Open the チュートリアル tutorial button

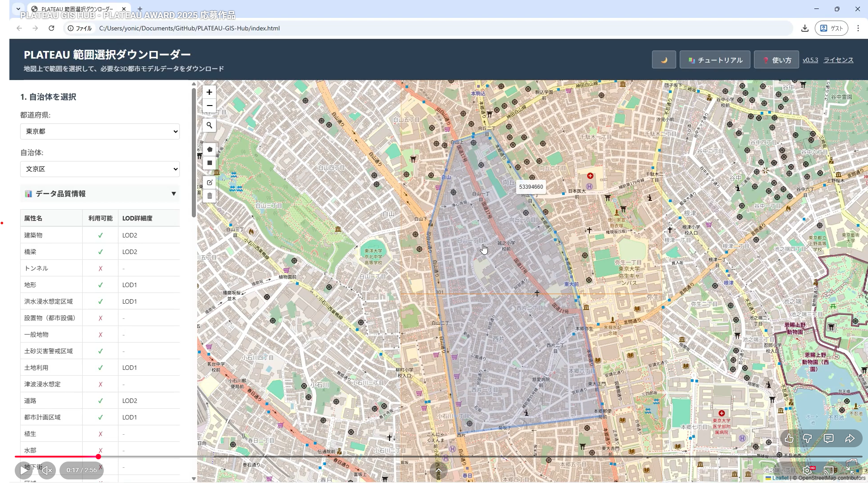[x=715, y=60]
